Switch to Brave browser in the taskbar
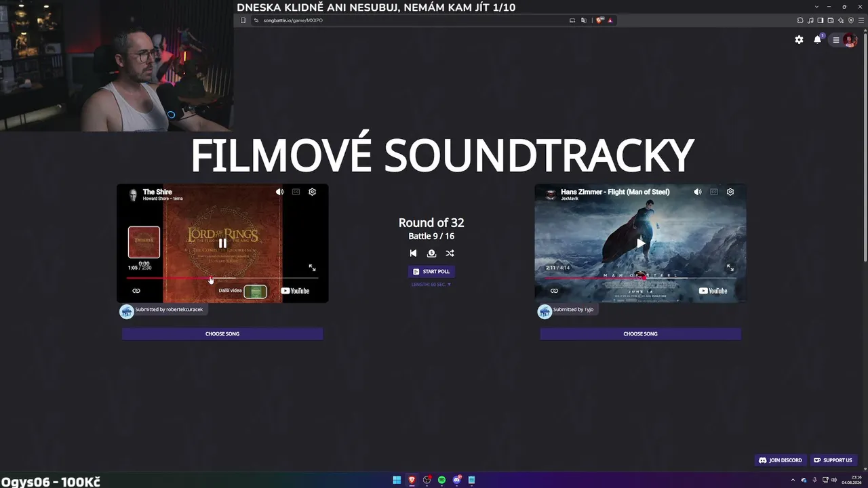Screen dimensions: 868x488 coord(412,480)
